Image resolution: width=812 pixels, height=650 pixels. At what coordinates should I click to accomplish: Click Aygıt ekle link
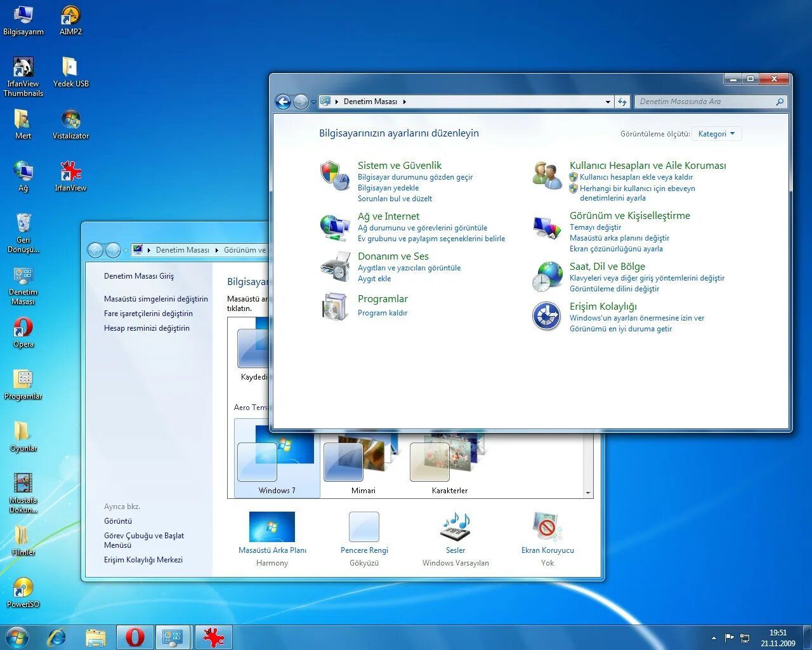coord(374,279)
